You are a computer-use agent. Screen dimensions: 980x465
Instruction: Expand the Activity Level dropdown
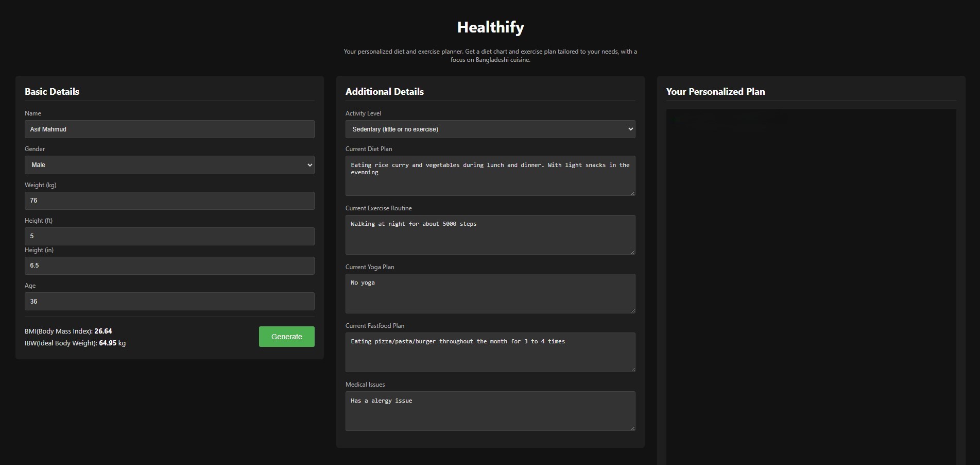click(490, 129)
